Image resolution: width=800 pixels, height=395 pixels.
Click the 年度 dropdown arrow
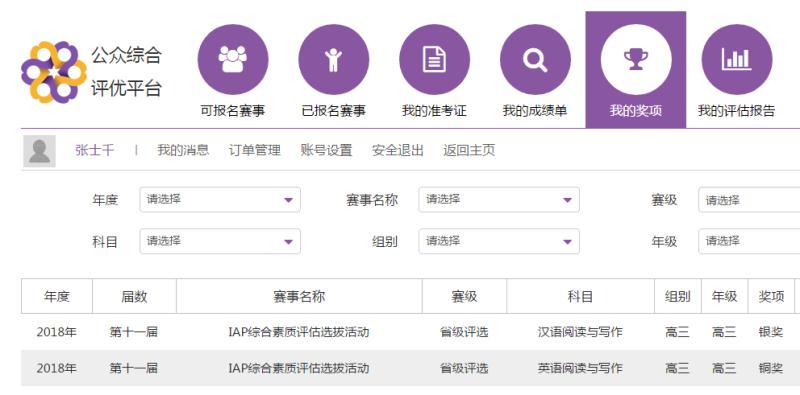[289, 200]
